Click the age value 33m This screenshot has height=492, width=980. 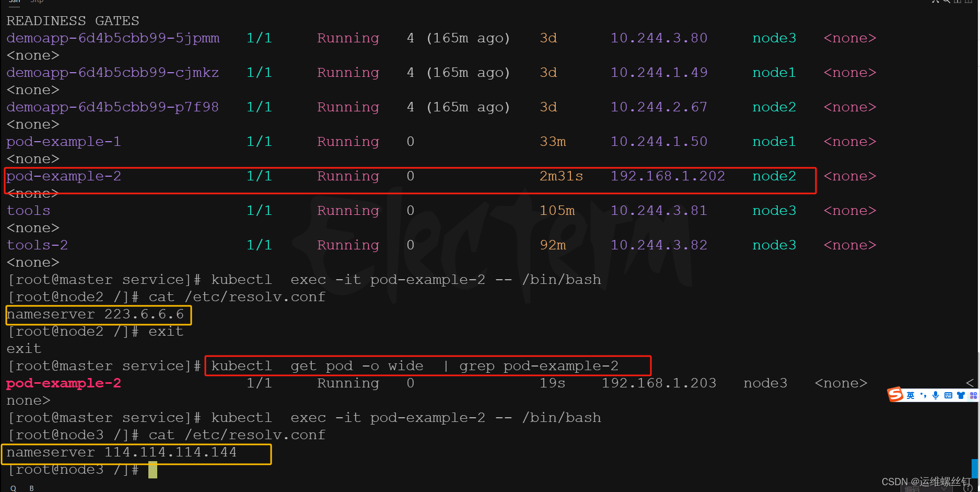[x=553, y=142]
